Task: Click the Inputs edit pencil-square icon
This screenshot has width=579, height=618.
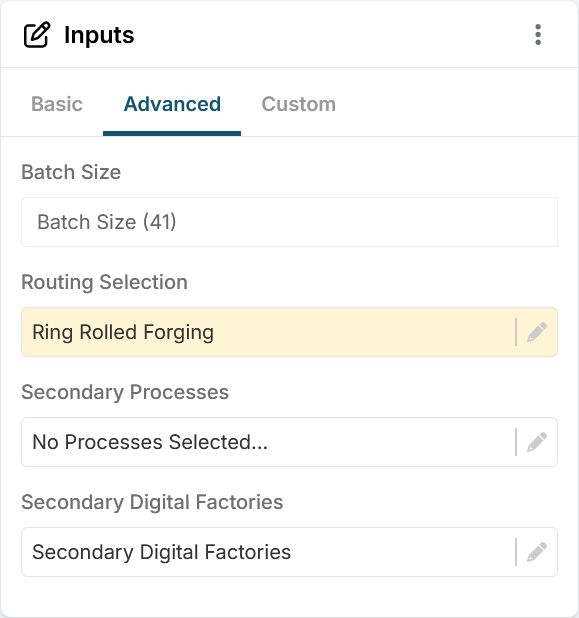Action: click(x=37, y=35)
